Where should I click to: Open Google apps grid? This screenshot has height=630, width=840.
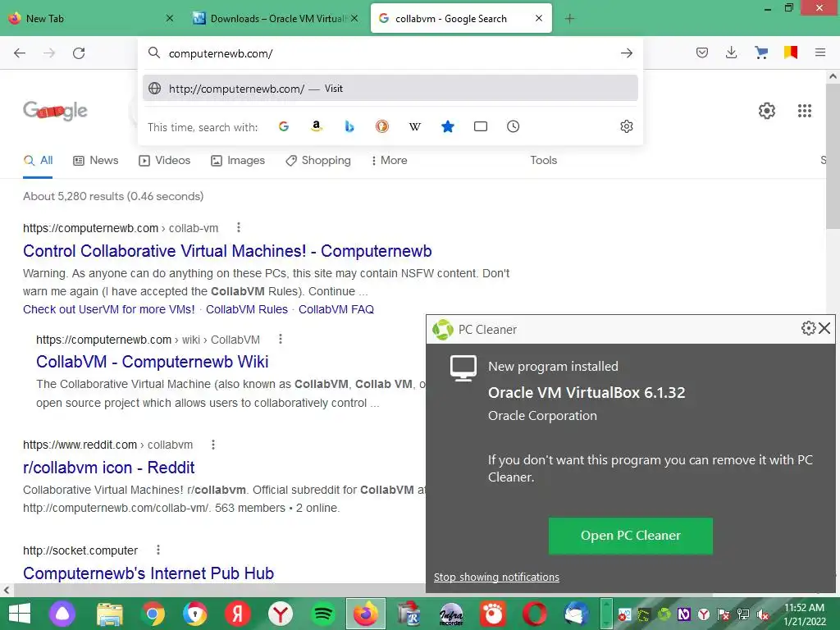click(x=805, y=111)
